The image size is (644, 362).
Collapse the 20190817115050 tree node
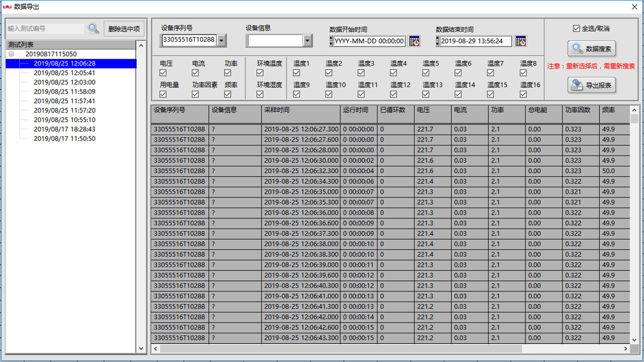click(12, 54)
